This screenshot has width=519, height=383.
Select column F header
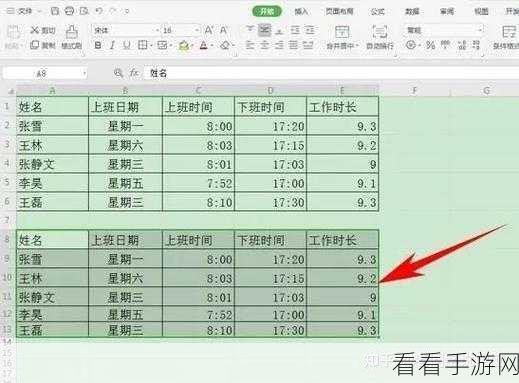[415, 90]
